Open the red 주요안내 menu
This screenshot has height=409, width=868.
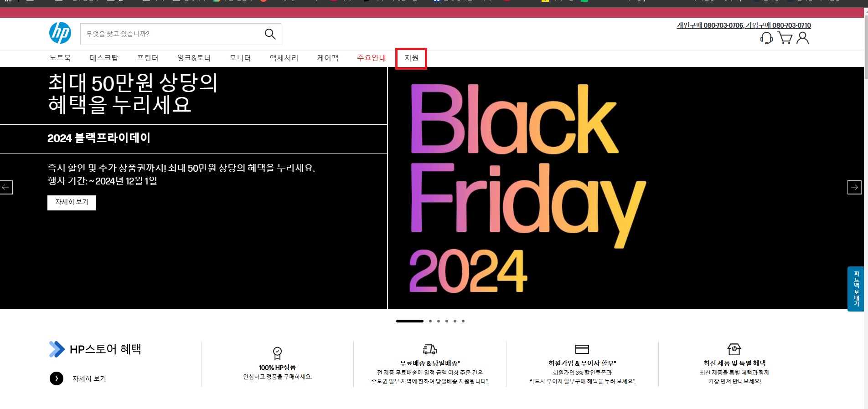(x=372, y=58)
